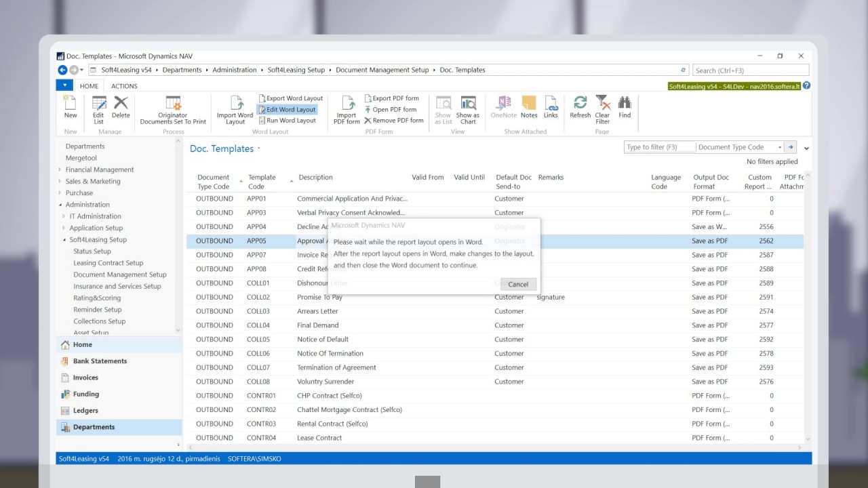
Task: Open Funding navigation button
Action: [x=119, y=394]
